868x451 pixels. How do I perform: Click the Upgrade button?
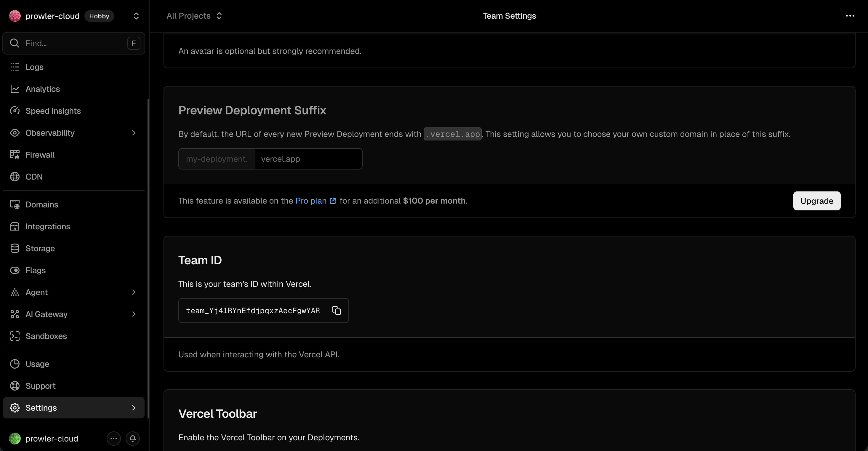tap(817, 201)
